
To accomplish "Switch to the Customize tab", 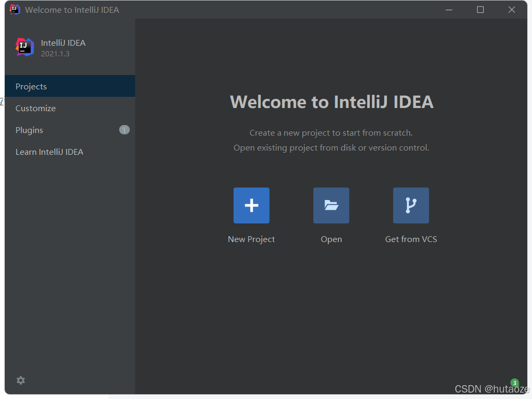I will 70,108.
